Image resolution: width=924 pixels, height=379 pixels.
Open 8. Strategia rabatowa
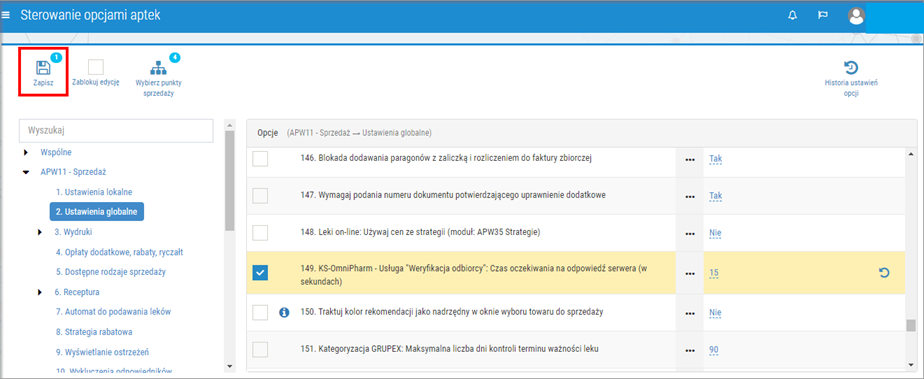(x=94, y=332)
